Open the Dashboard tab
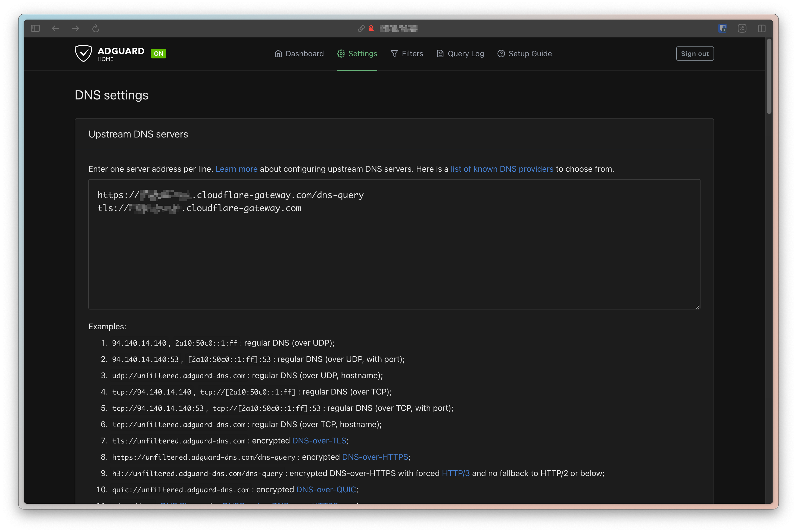The width and height of the screenshot is (797, 532). point(299,54)
